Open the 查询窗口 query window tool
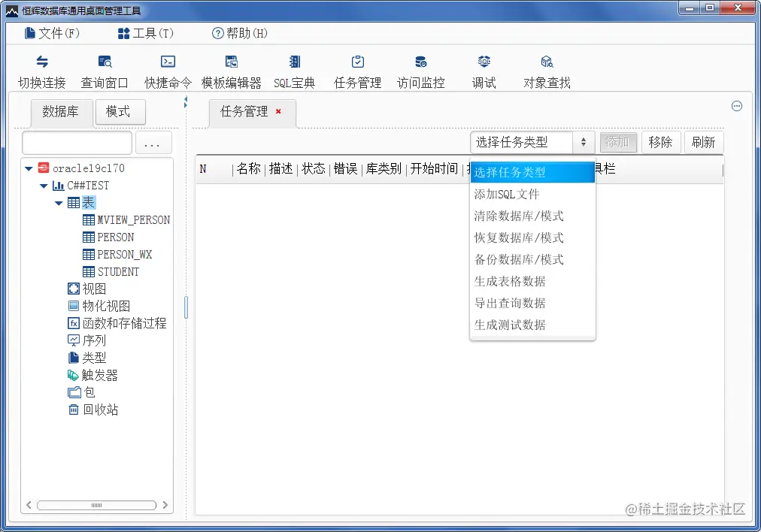 [x=105, y=62]
